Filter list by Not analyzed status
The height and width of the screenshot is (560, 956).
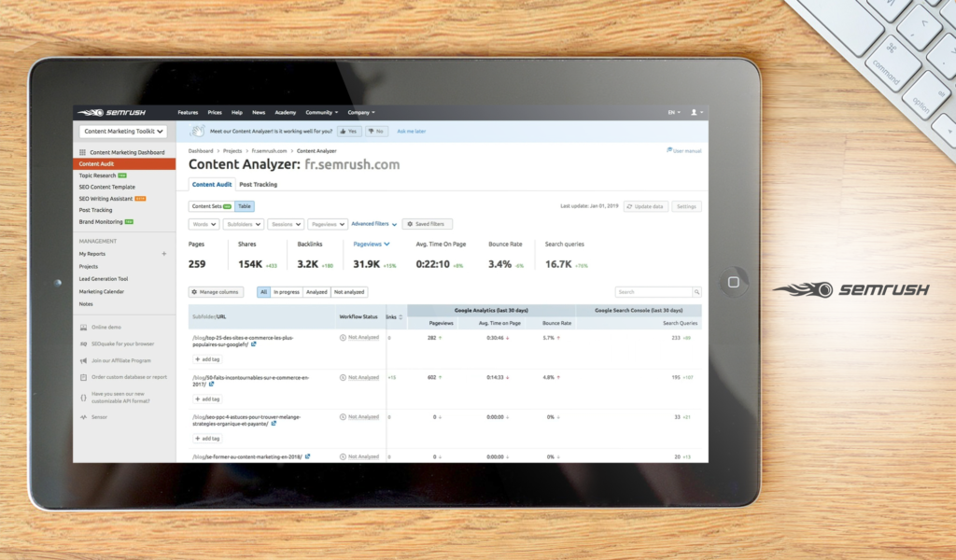pos(349,292)
